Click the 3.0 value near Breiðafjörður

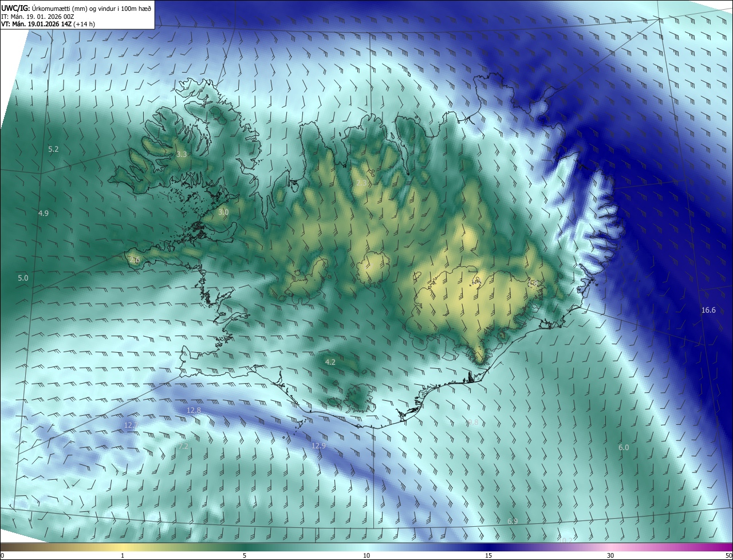(223, 212)
